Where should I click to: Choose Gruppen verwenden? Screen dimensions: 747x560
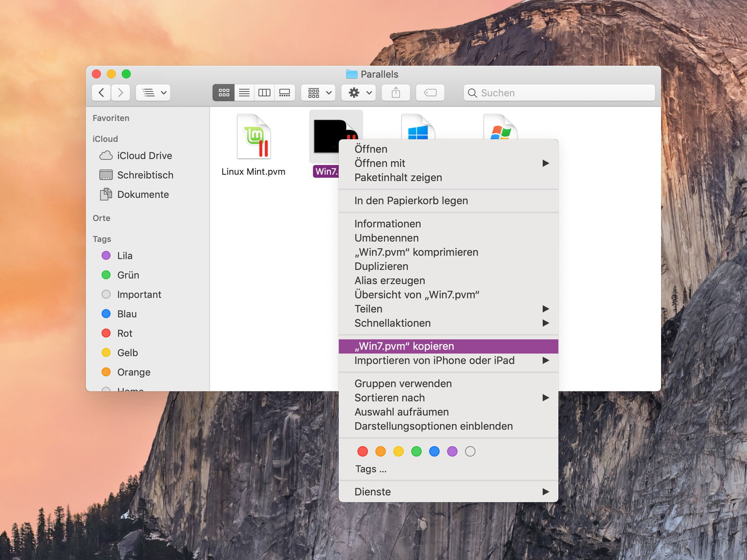(448, 384)
